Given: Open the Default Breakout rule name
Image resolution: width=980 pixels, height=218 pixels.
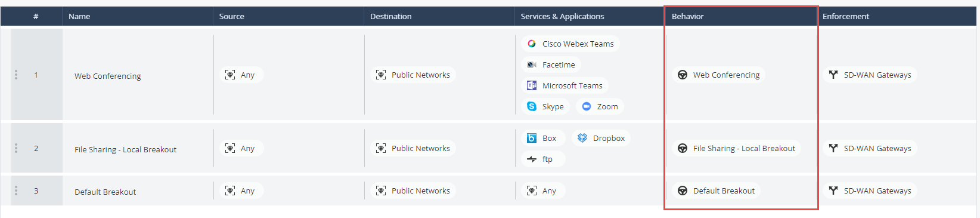Looking at the screenshot, I should click(x=105, y=192).
